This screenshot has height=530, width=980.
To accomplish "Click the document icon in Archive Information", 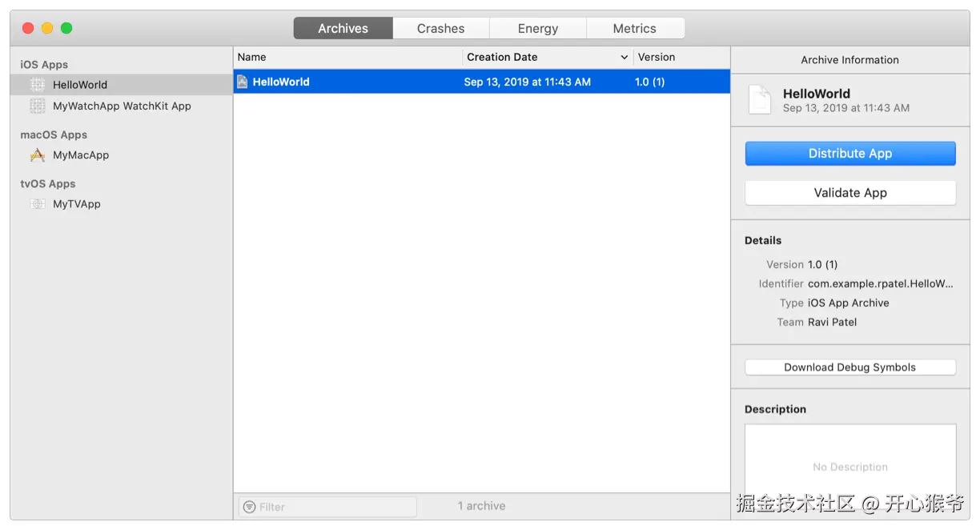I will tap(760, 100).
